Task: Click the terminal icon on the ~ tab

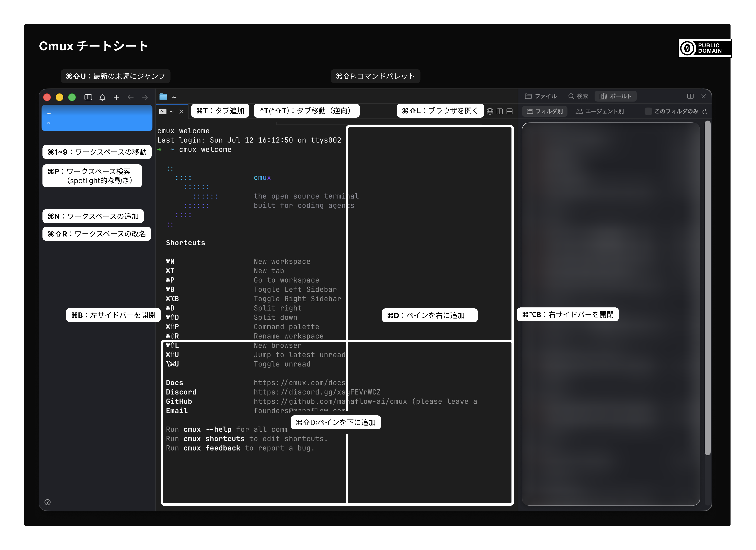Action: click(163, 112)
